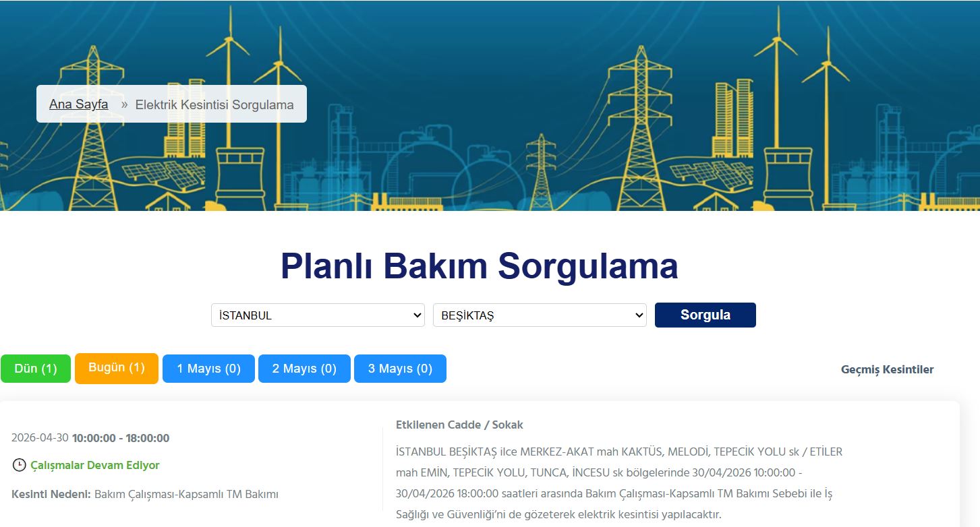
Task: Select the Bugün (1) tab
Action: pos(117,368)
